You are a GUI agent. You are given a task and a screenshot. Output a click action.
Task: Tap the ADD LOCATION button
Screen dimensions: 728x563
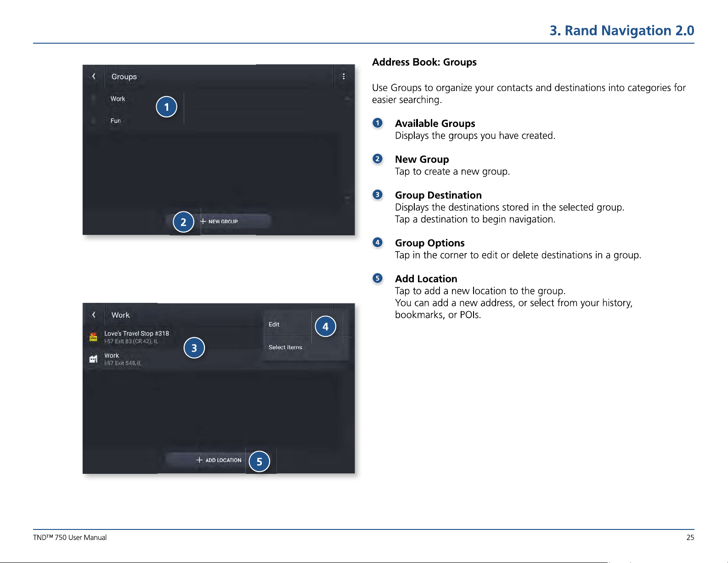(219, 460)
